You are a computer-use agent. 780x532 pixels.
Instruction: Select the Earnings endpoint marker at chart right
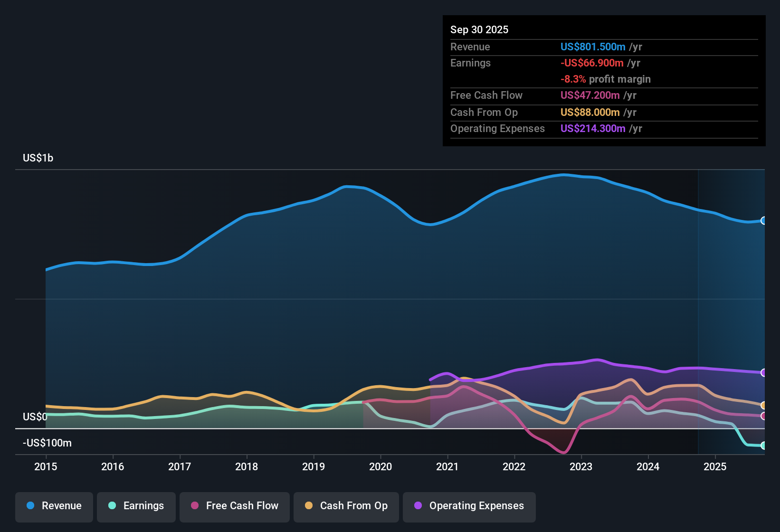point(763,446)
